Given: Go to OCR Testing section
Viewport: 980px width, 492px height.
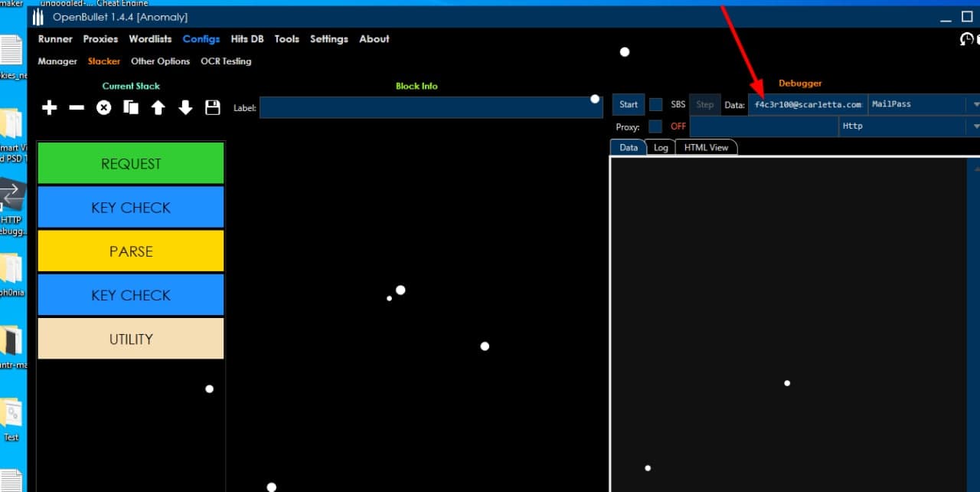Looking at the screenshot, I should click(x=226, y=61).
